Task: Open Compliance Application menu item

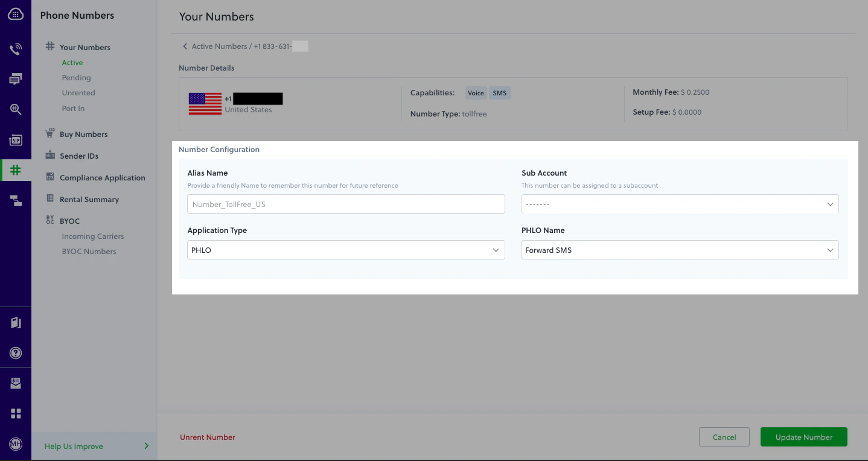Action: click(x=103, y=178)
